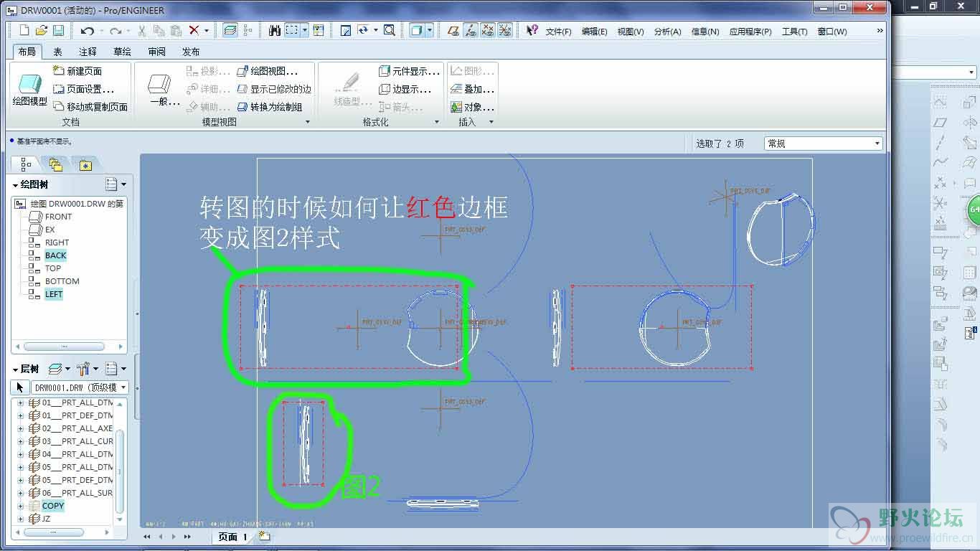Image resolution: width=980 pixels, height=551 pixels.
Task: Open the 分析(A) menu
Action: (667, 32)
